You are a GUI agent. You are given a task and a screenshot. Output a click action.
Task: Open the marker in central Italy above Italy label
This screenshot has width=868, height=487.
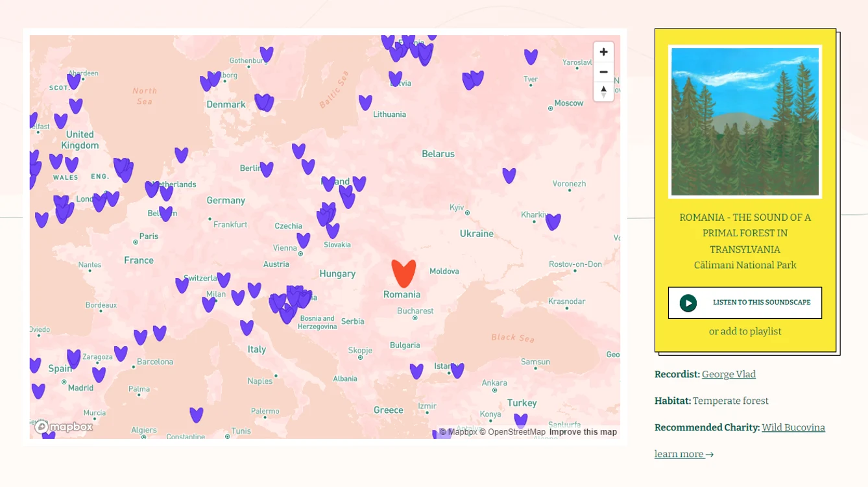click(247, 328)
